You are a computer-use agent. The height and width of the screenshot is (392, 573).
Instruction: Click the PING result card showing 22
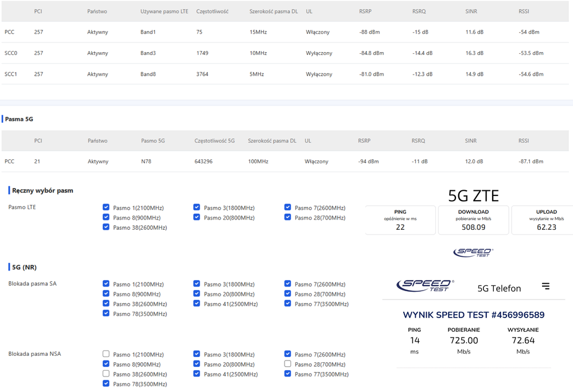[x=400, y=220]
